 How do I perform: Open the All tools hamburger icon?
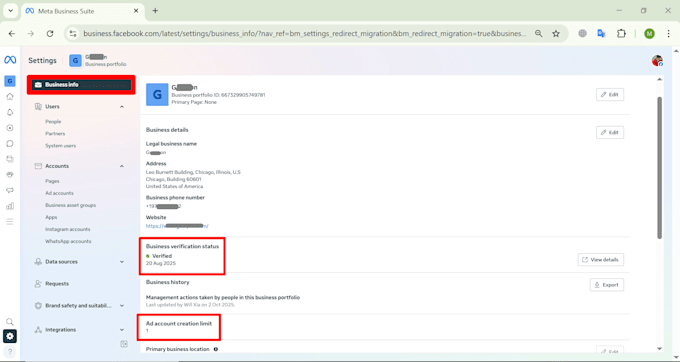click(x=10, y=222)
